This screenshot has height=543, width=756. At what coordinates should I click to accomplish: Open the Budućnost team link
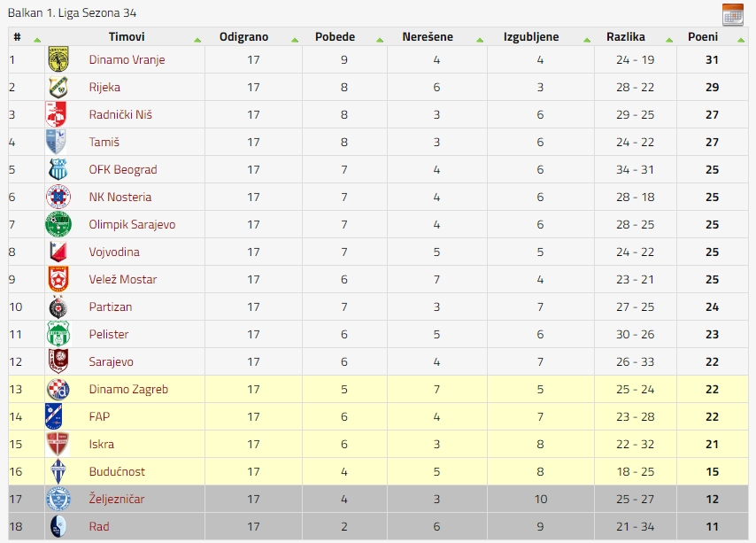(117, 471)
